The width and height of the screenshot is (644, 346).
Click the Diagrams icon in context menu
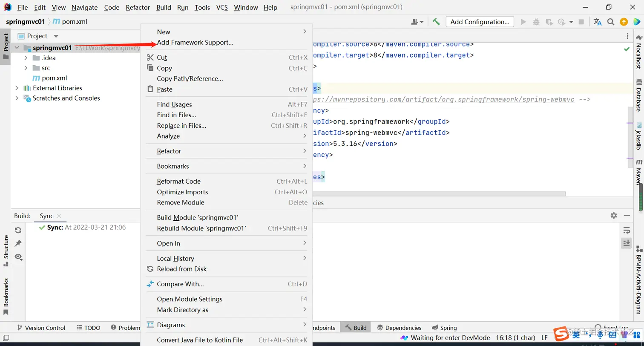click(x=150, y=325)
